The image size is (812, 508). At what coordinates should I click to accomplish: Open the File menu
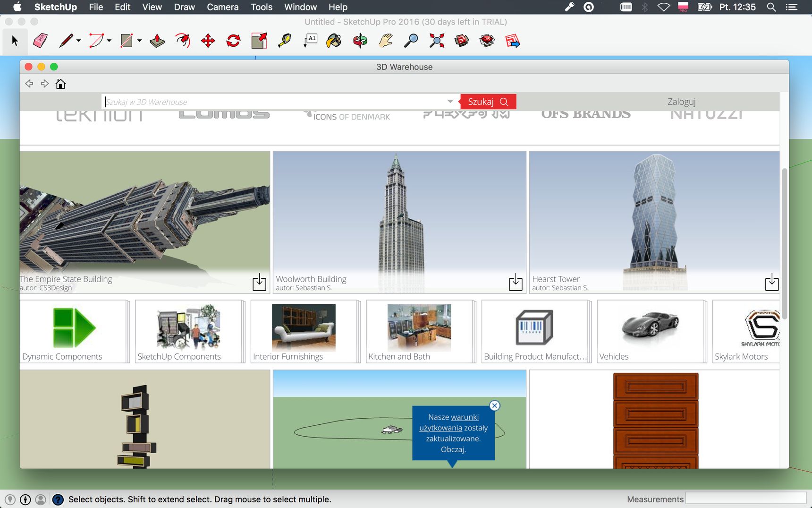[x=96, y=7]
